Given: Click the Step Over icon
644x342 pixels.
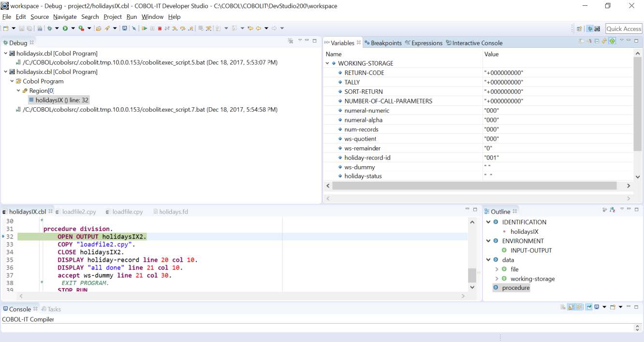Looking at the screenshot, I should coord(182,28).
